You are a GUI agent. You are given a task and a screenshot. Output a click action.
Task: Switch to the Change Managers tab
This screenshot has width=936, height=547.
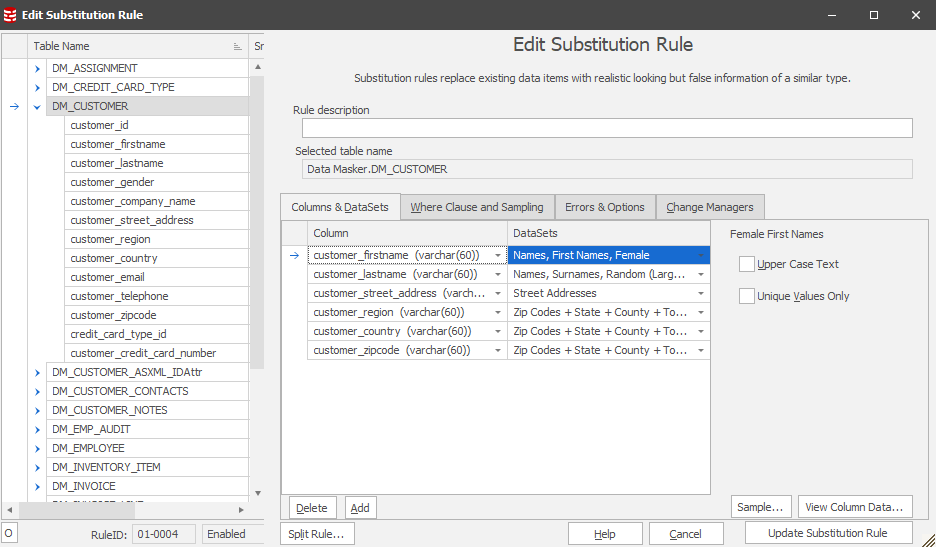click(x=709, y=207)
